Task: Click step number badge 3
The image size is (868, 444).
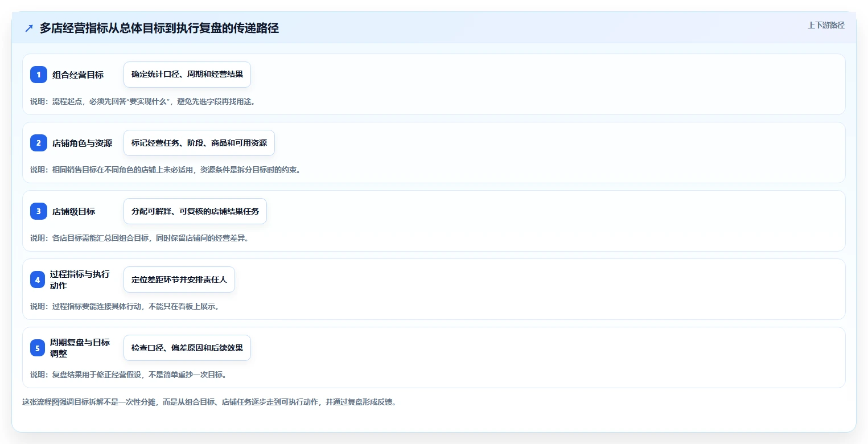Action: (39, 211)
